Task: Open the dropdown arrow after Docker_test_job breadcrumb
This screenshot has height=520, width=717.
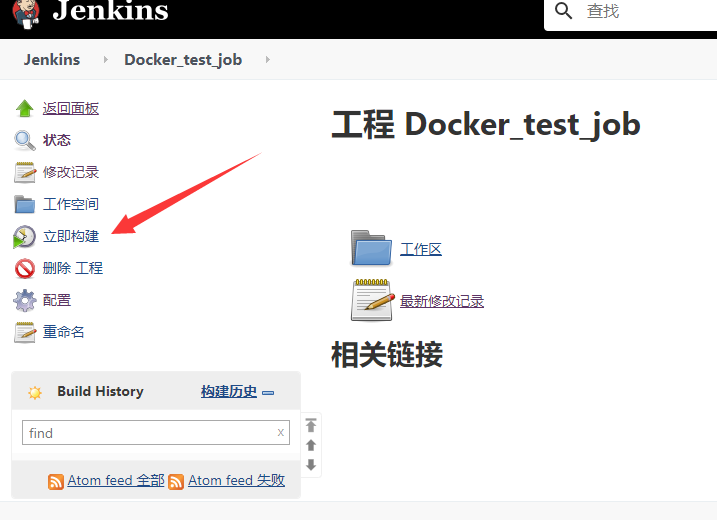Action: click(x=268, y=59)
